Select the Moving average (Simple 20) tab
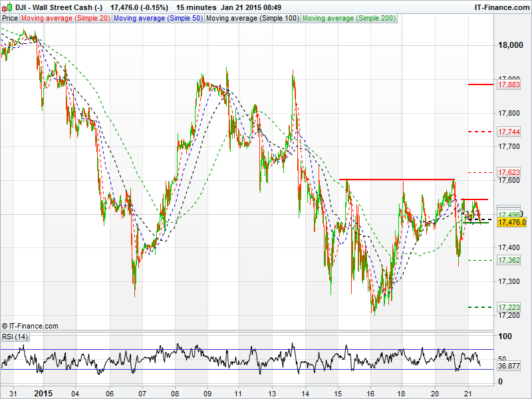 pyautogui.click(x=66, y=19)
